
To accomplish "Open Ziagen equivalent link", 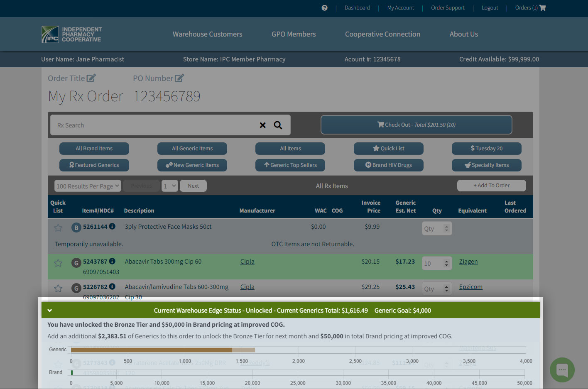I will (468, 262).
